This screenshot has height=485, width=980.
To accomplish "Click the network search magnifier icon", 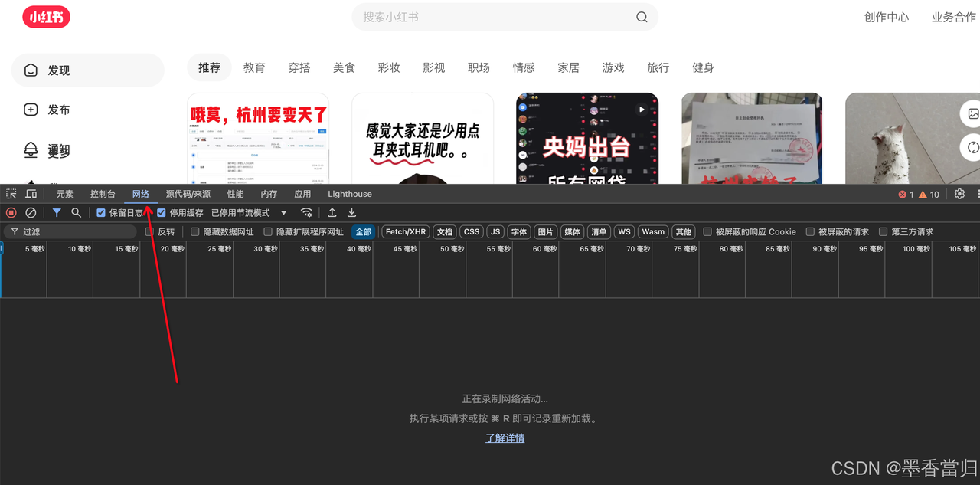I will tap(76, 212).
